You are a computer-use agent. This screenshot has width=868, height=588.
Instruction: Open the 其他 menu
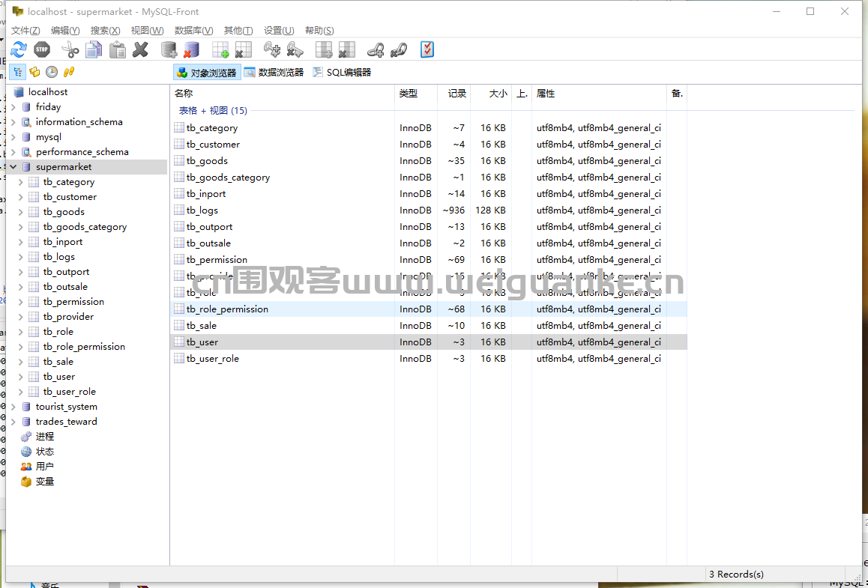pos(238,31)
